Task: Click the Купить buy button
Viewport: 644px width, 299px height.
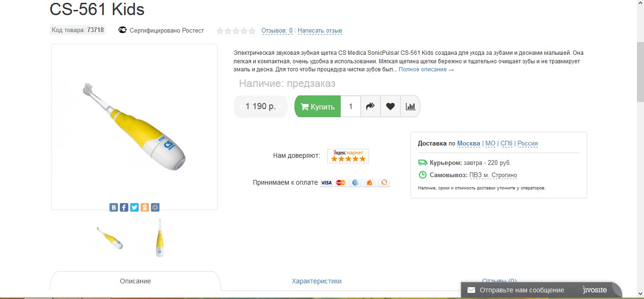Action: click(318, 107)
